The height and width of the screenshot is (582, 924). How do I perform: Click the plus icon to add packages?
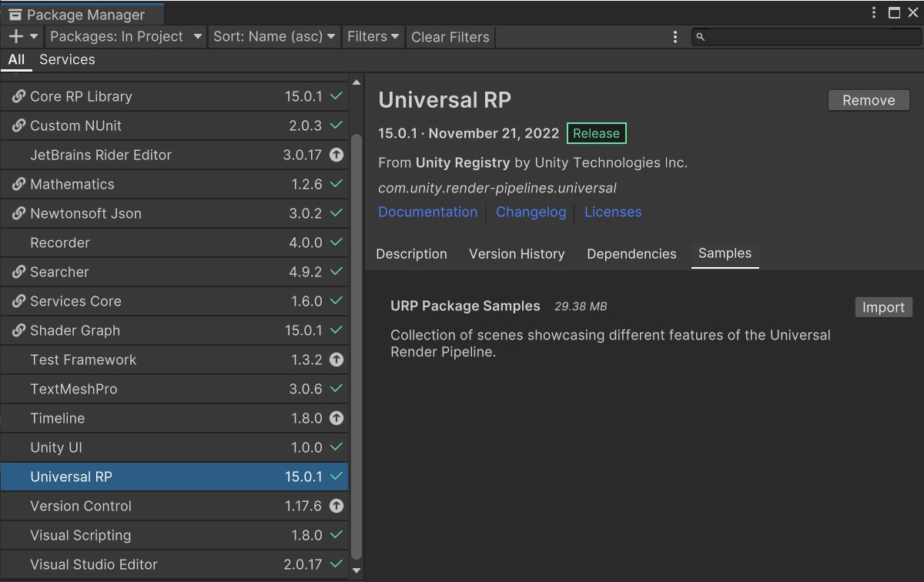pyautogui.click(x=15, y=36)
